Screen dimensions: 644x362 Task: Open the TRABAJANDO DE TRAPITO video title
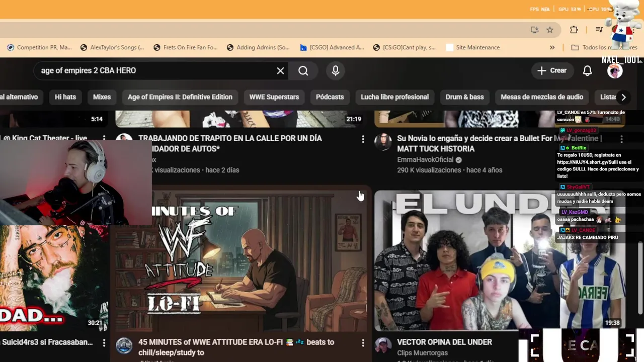tap(230, 143)
